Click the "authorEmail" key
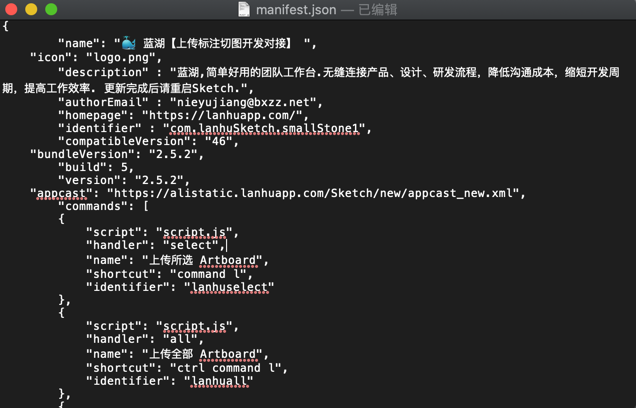 [x=103, y=102]
